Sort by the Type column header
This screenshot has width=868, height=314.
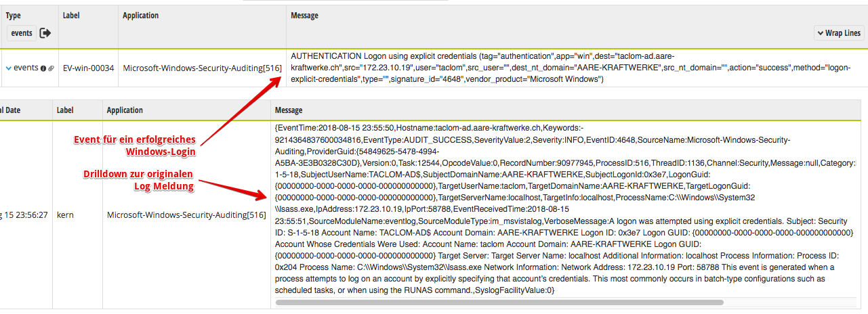pyautogui.click(x=13, y=16)
